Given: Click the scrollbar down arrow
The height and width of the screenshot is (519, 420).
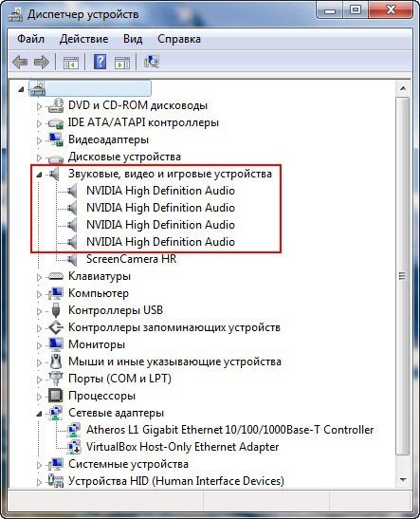Looking at the screenshot, I should 403,479.
